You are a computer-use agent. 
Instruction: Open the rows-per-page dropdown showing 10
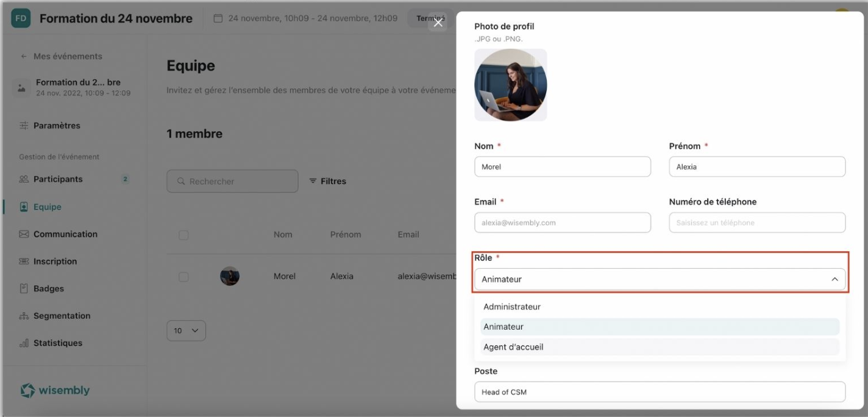coord(186,330)
